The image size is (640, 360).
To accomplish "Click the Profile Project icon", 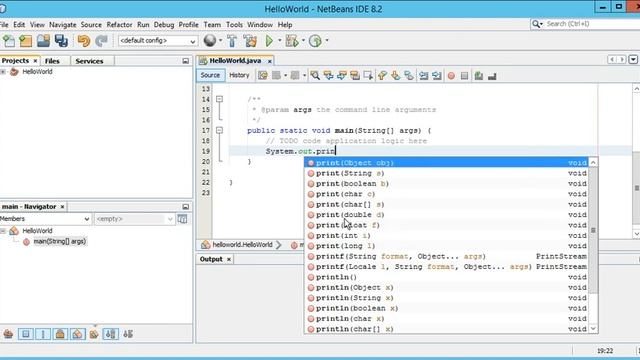I will (315, 41).
